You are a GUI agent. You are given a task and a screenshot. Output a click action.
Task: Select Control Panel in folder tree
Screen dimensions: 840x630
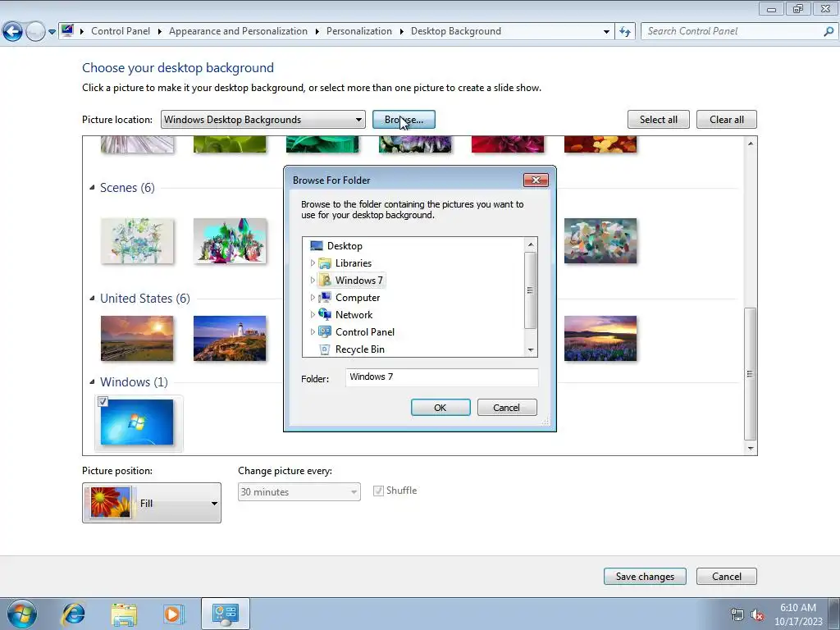pos(365,331)
